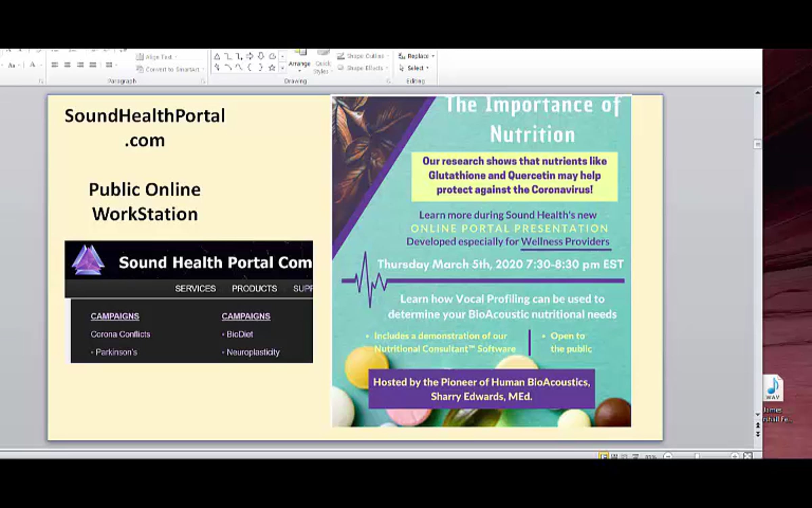Open the Drawing group dialog launcher
Viewport: 812px width, 508px height.
click(388, 81)
